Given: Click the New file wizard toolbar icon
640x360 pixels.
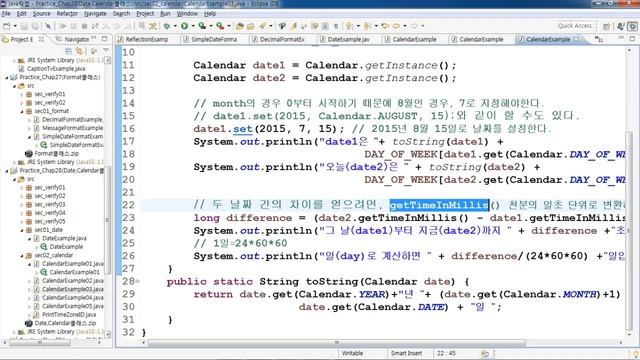Looking at the screenshot, I should (x=7, y=26).
